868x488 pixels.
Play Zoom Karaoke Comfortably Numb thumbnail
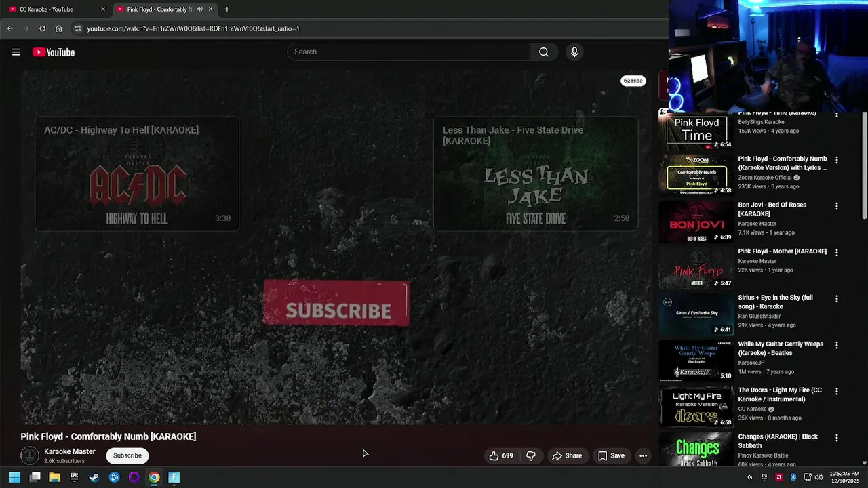(696, 175)
